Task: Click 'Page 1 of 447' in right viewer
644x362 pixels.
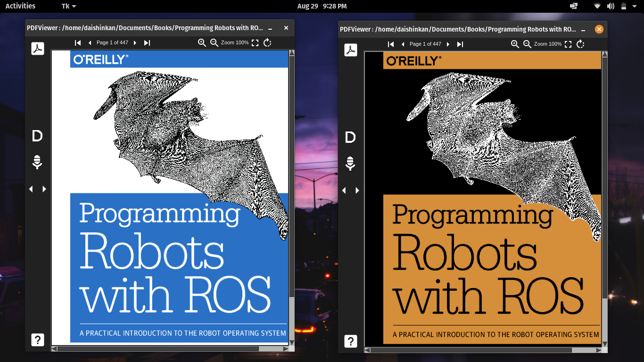Action: point(425,44)
